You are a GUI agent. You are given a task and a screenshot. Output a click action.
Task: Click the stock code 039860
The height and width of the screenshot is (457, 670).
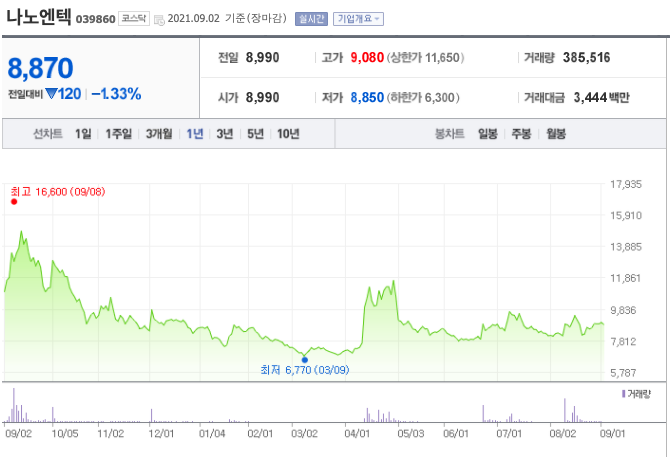tap(95, 19)
